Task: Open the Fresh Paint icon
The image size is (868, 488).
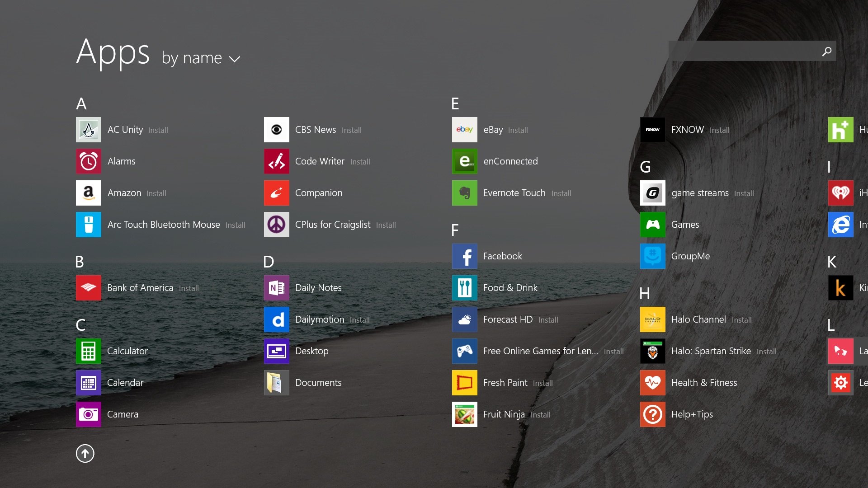Action: pyautogui.click(x=465, y=383)
